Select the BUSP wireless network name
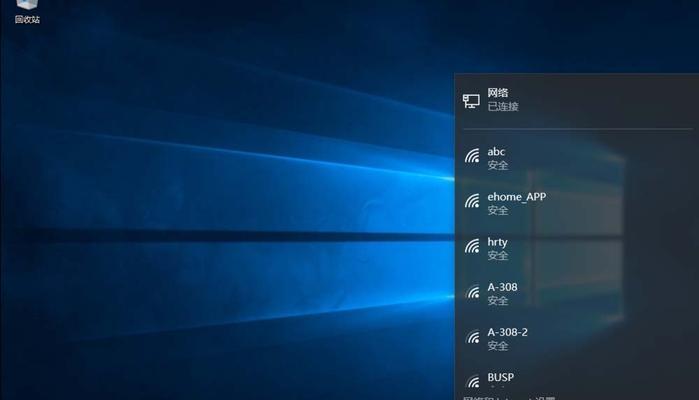The image size is (699, 400). [x=501, y=377]
